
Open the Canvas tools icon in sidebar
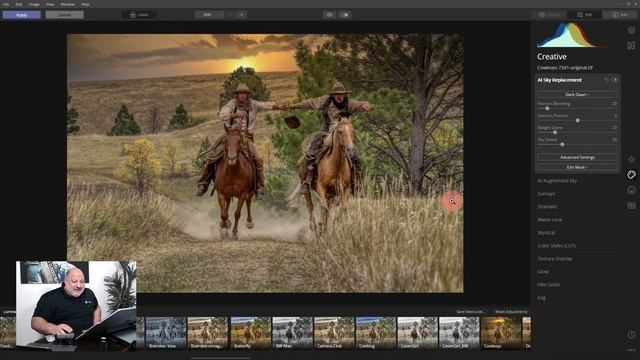(x=631, y=45)
